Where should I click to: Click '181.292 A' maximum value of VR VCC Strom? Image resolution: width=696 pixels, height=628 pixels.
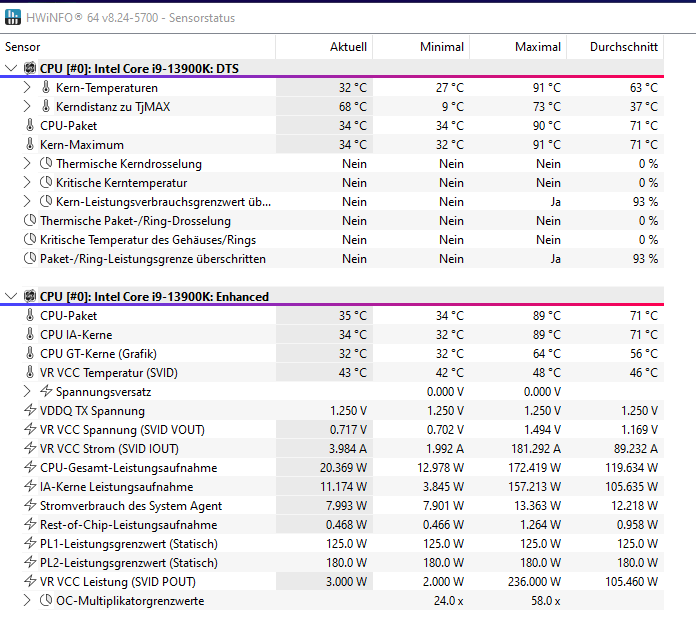536,449
